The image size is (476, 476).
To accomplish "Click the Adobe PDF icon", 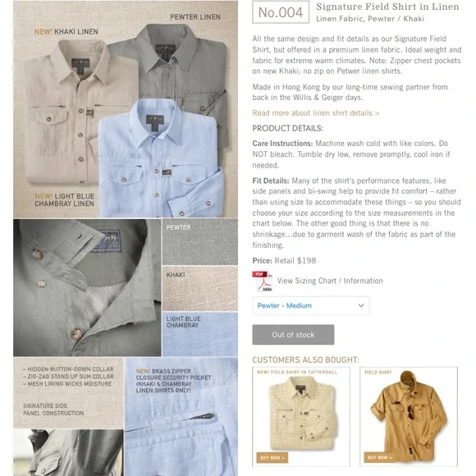I will click(x=263, y=281).
